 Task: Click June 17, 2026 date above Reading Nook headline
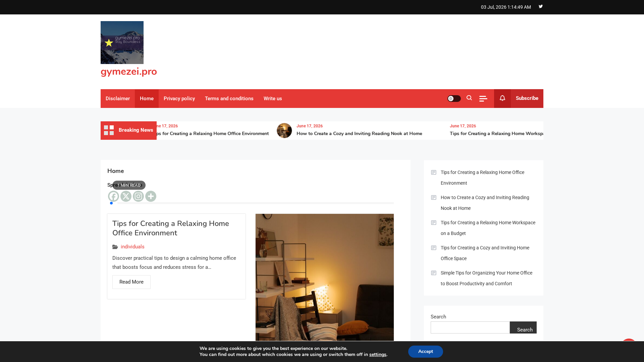click(x=310, y=126)
